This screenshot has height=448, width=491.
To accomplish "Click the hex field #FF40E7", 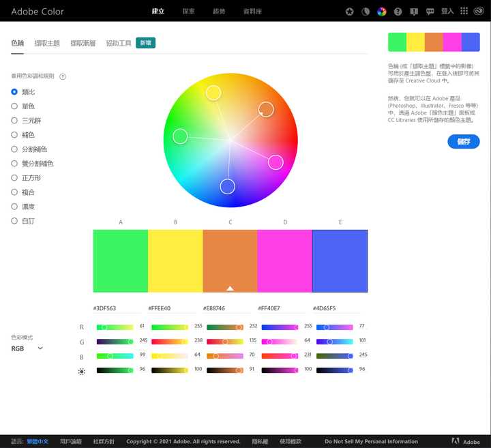I will 282,308.
